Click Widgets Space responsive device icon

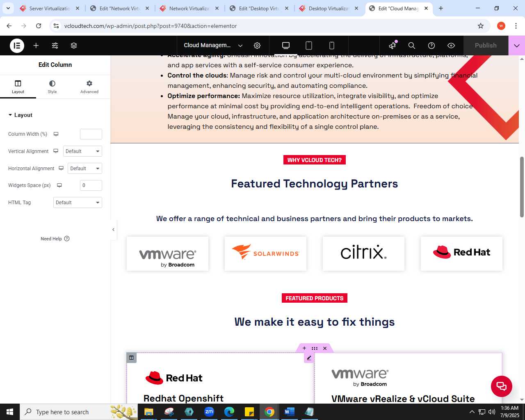[59, 185]
